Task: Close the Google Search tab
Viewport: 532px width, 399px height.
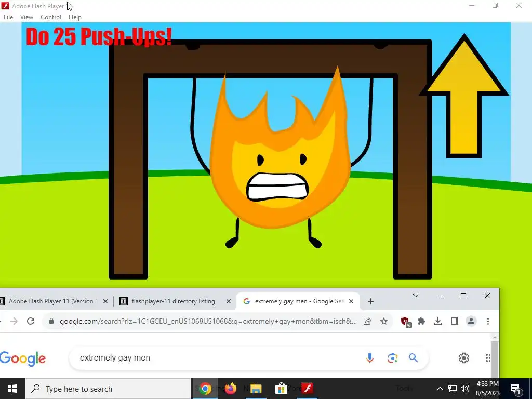Action: (x=351, y=301)
